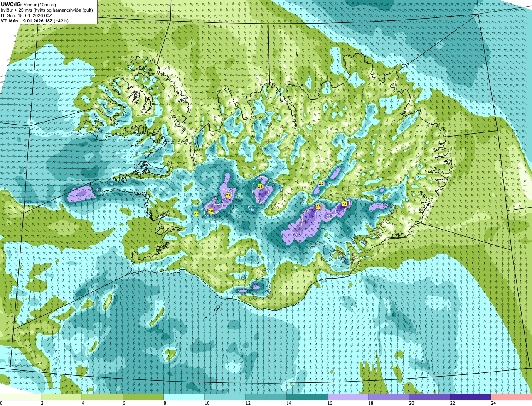Click the yellow gust label 28
This screenshot has height=406, width=532.
point(318,207)
